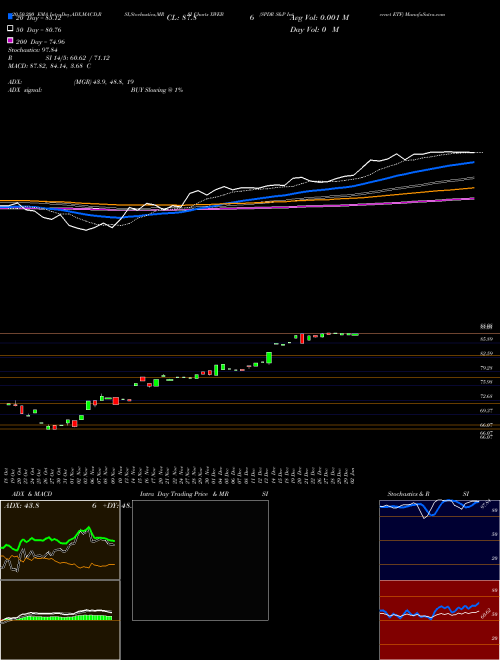Select the '20 Day = 83.12' legend text
500x660 pixels.
38,18
